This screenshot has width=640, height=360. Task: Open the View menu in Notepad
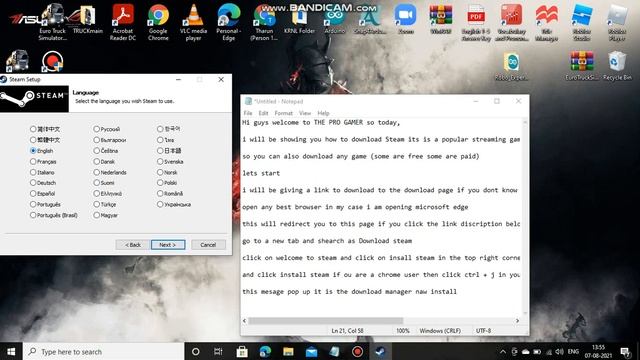click(x=305, y=113)
